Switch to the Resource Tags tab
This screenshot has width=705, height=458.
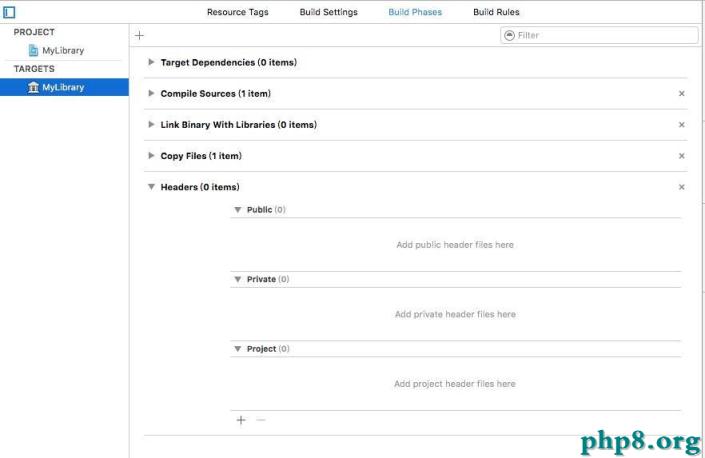point(237,12)
